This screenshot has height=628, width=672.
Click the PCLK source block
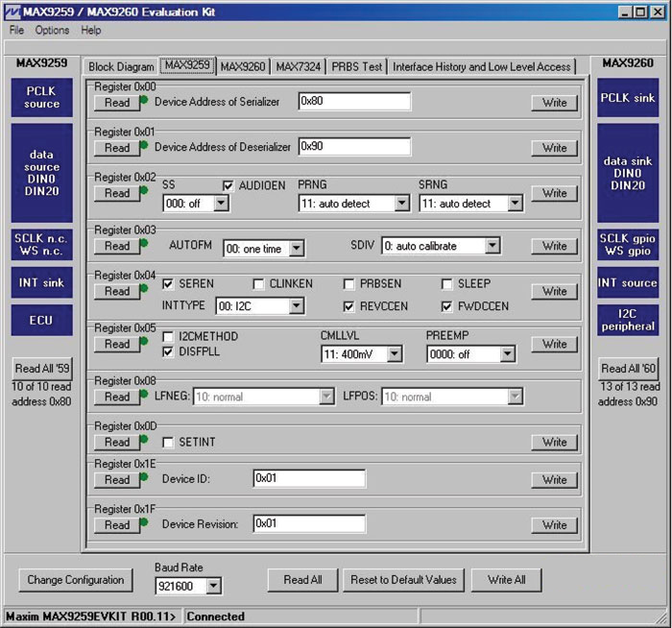(x=41, y=97)
